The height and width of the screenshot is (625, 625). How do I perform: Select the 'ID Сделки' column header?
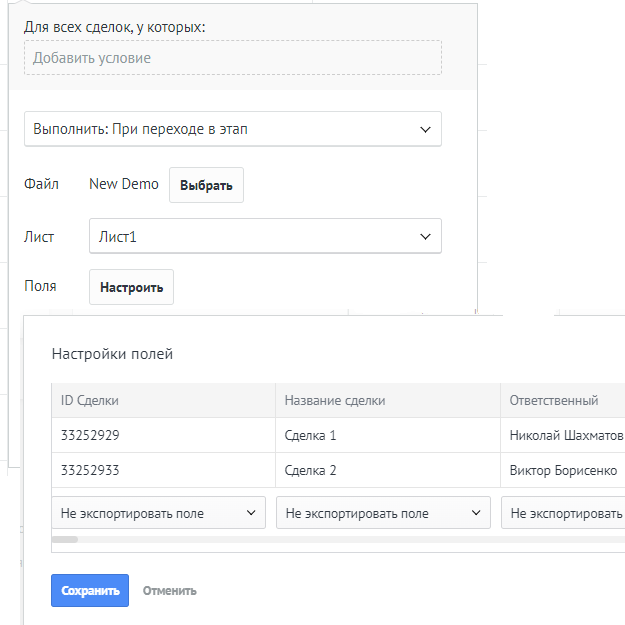tap(163, 400)
